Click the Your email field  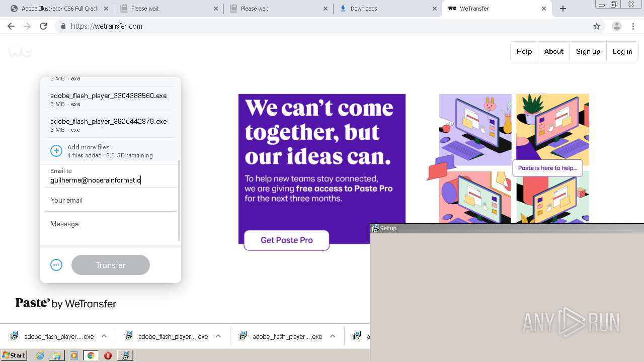111,200
